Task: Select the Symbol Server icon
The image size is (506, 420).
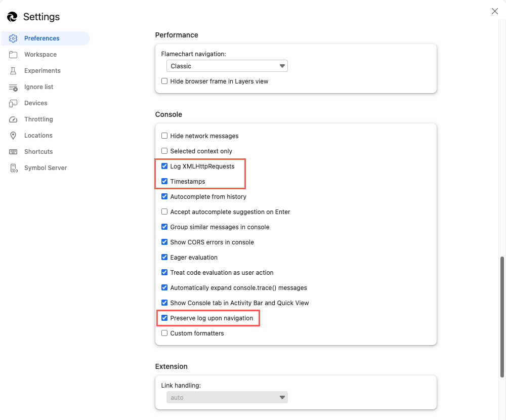Action: pyautogui.click(x=13, y=167)
